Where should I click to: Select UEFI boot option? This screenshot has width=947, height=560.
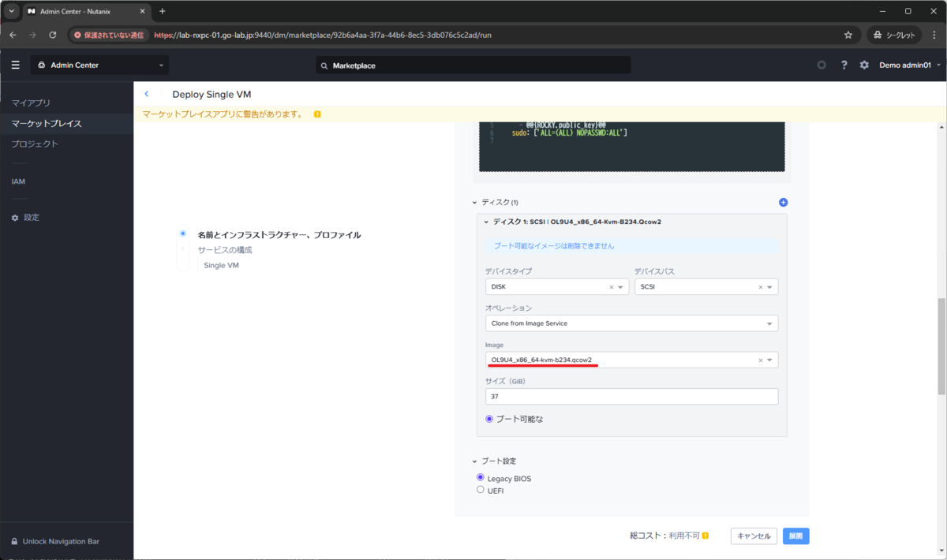click(x=481, y=490)
